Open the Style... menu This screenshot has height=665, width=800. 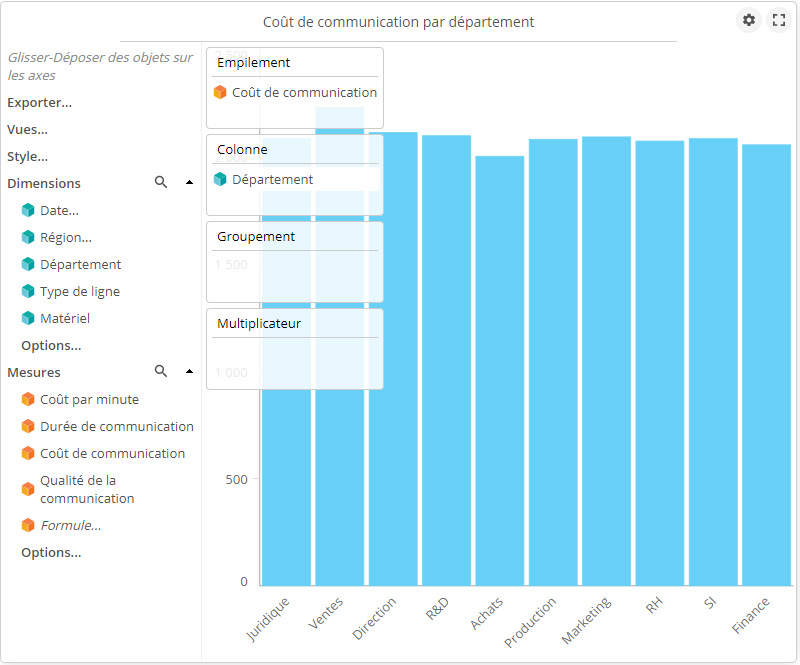[x=27, y=156]
